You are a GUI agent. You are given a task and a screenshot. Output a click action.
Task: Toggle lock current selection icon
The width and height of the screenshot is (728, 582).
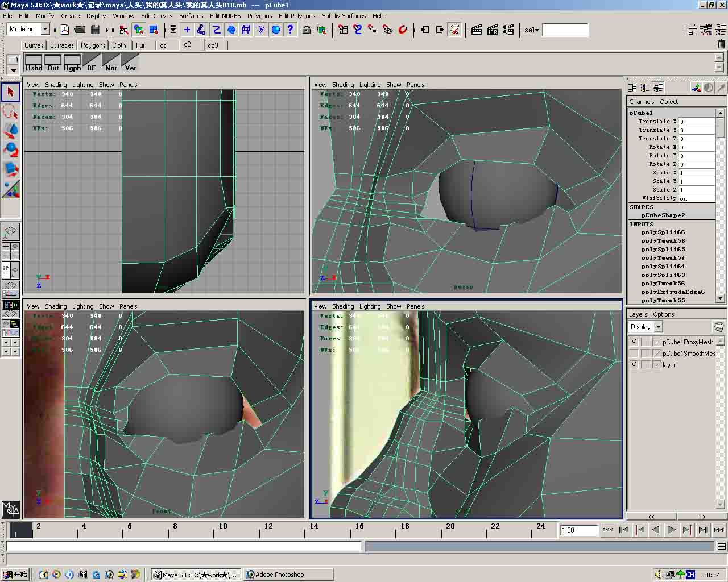[307, 30]
